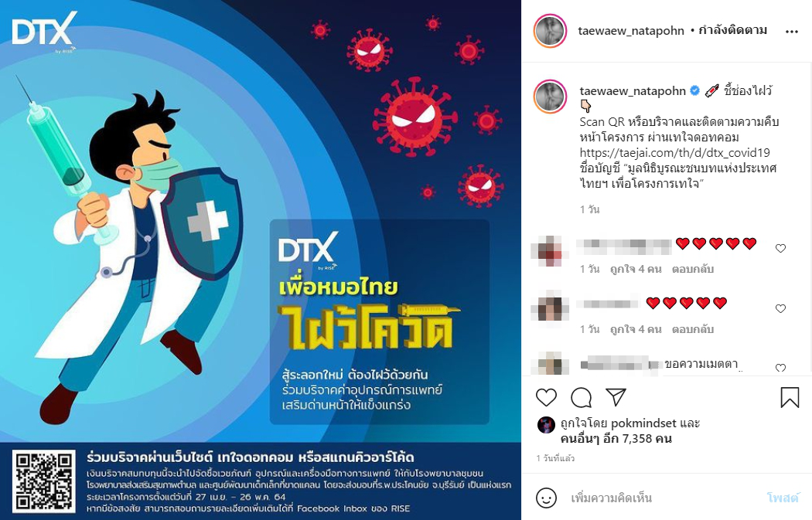View the list of 7,358 other likers

click(616, 439)
